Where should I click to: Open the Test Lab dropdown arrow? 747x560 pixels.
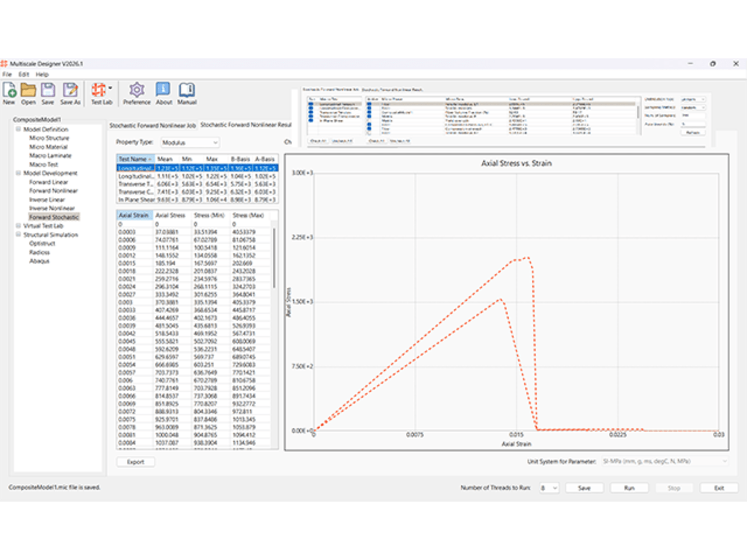click(x=110, y=88)
